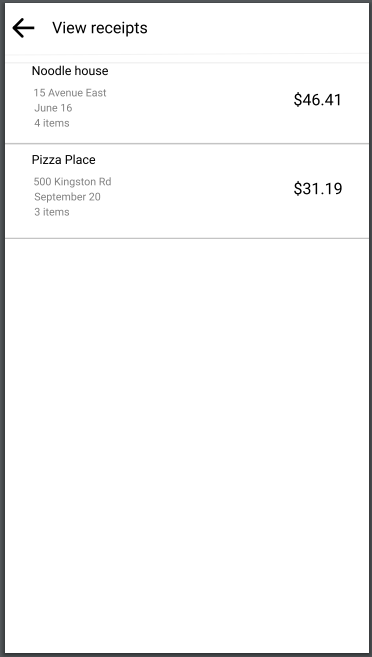
Task: Select the June 16 date text
Action: coord(53,108)
